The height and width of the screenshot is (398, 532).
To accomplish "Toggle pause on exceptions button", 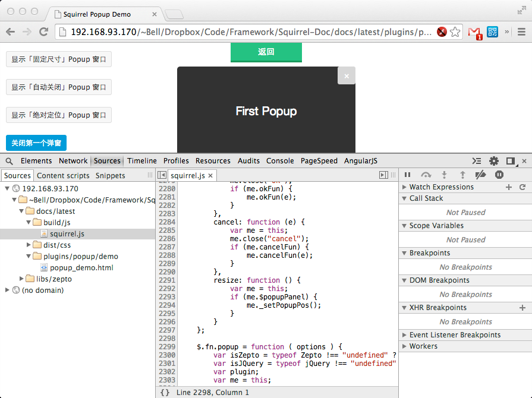I will click(x=500, y=175).
